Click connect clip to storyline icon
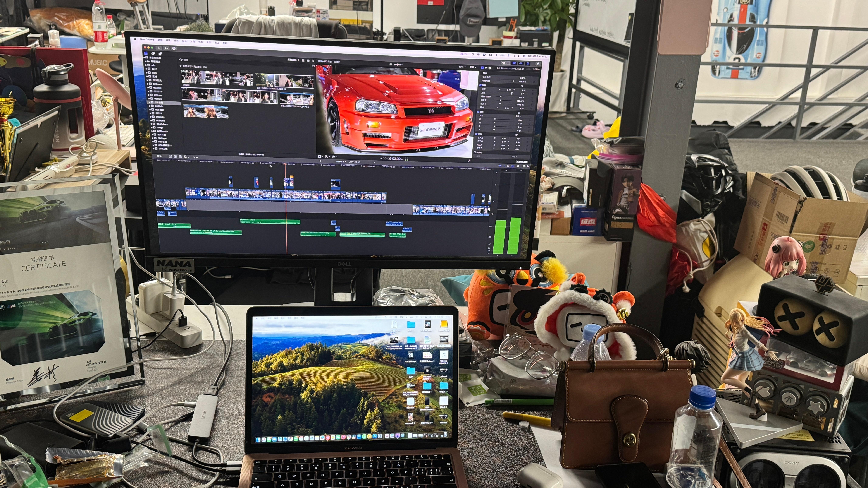 (x=170, y=157)
